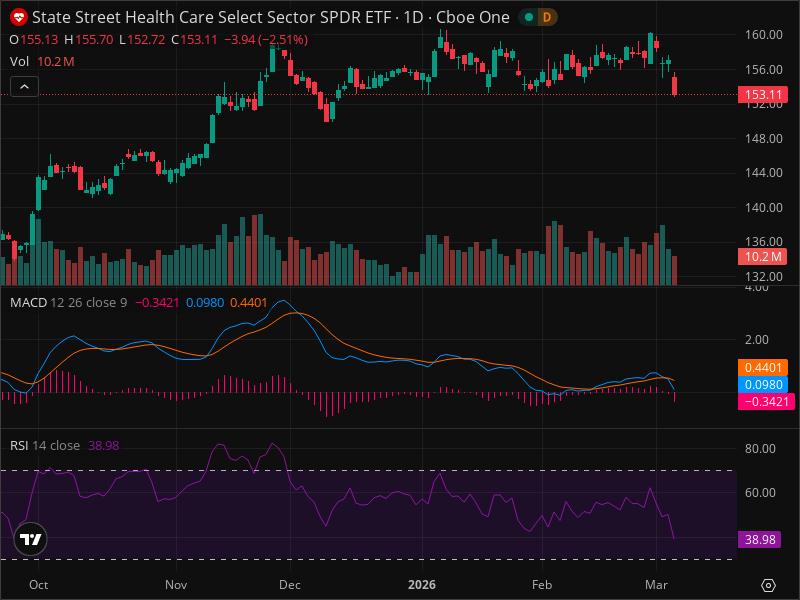Click the 2.00 MACD scale label
This screenshot has width=800, height=600.
tap(757, 339)
